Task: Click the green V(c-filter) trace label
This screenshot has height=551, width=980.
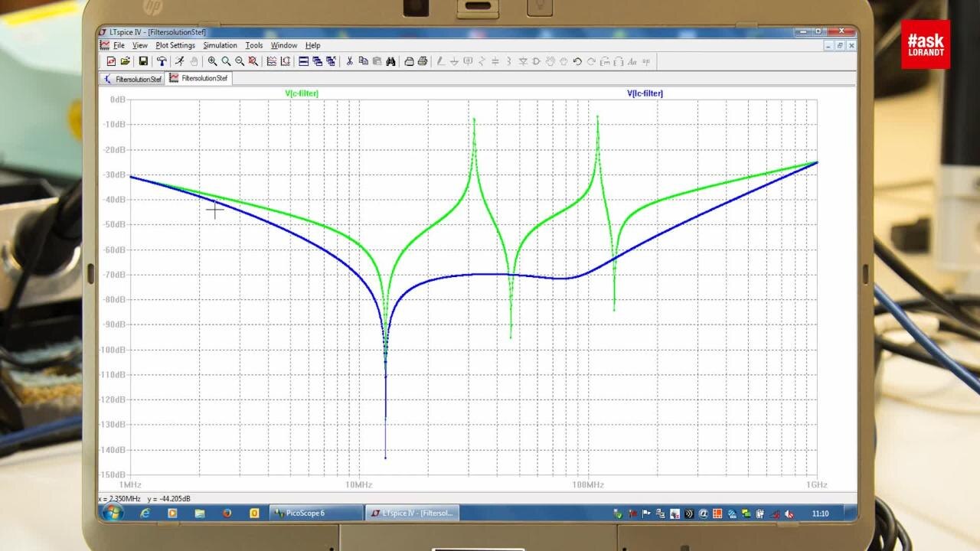Action: [x=302, y=93]
